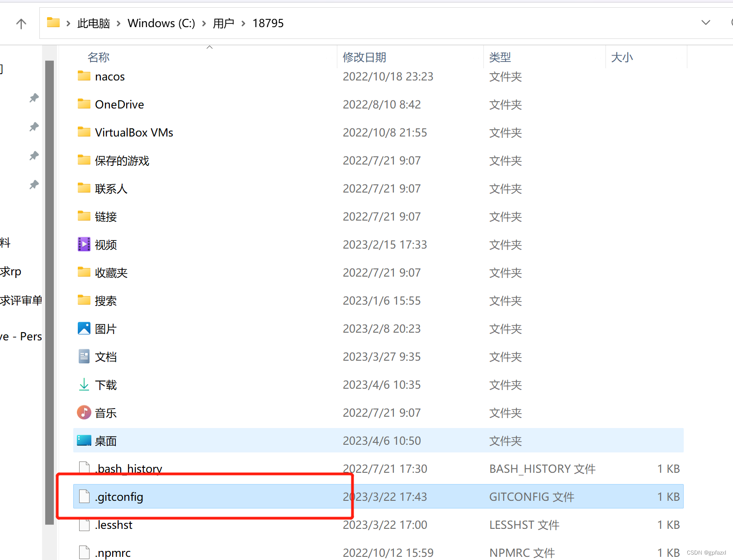The image size is (733, 560).
Task: Click date 2022/10/18 23:23 for nacos
Action: point(388,76)
